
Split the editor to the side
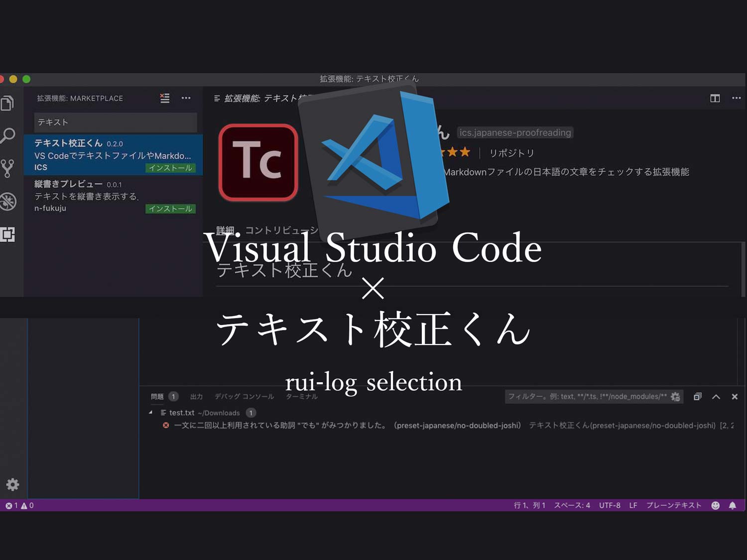click(715, 98)
